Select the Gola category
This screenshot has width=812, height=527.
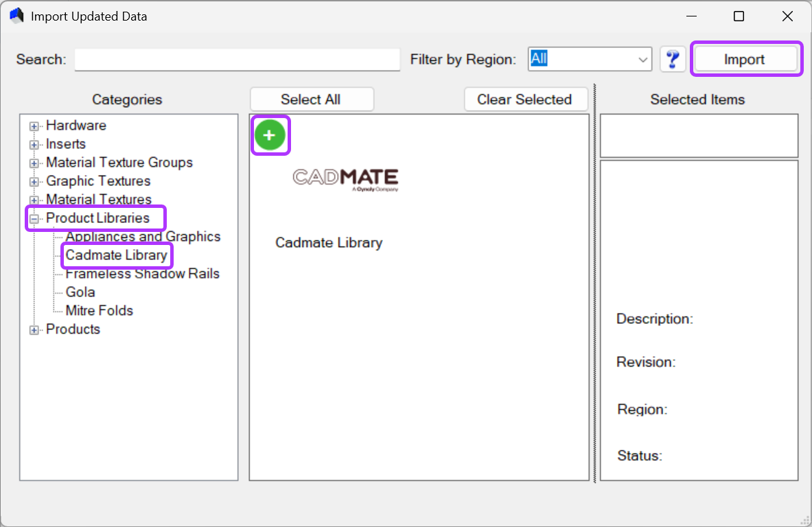[x=80, y=292]
